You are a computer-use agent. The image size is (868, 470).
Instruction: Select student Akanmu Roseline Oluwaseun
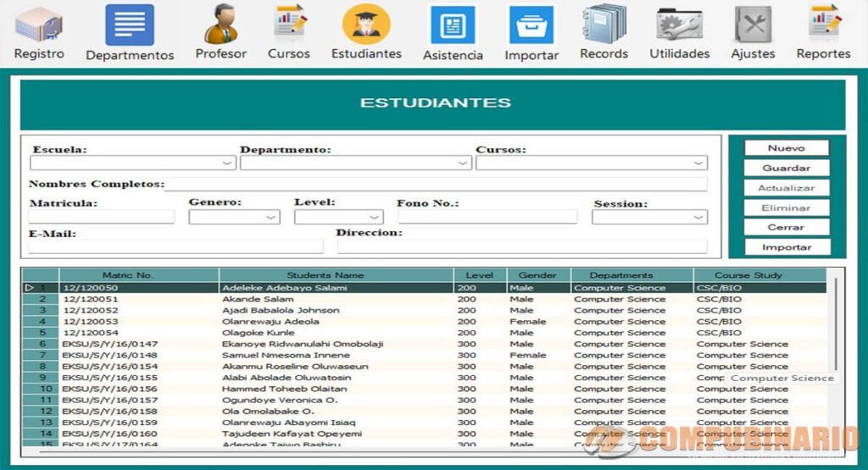pyautogui.click(x=336, y=367)
